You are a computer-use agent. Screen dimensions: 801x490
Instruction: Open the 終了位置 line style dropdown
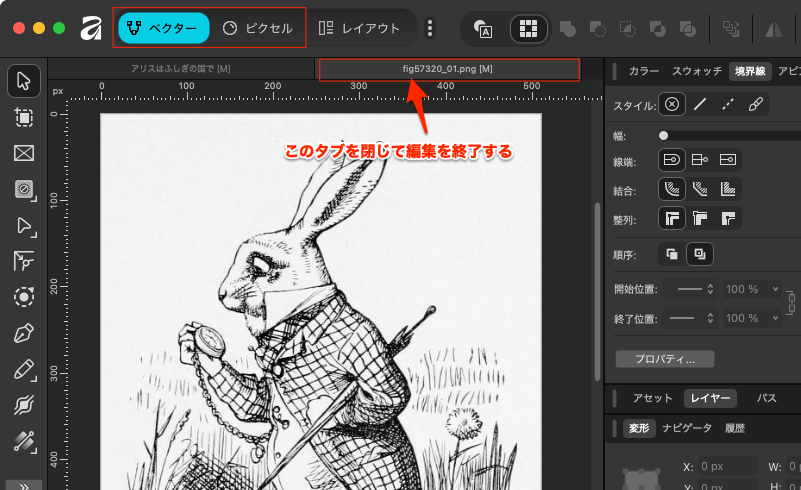click(x=688, y=318)
